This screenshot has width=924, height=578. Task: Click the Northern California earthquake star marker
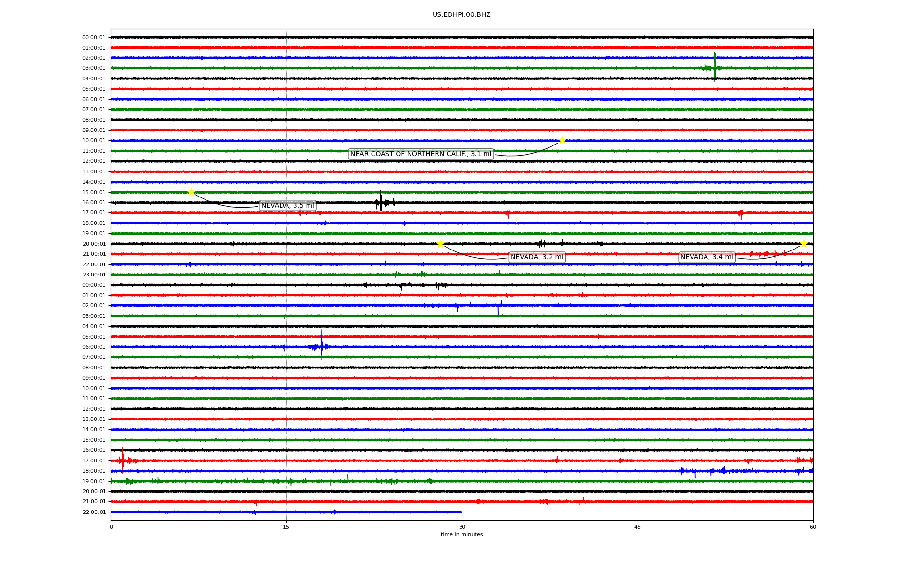pos(562,140)
